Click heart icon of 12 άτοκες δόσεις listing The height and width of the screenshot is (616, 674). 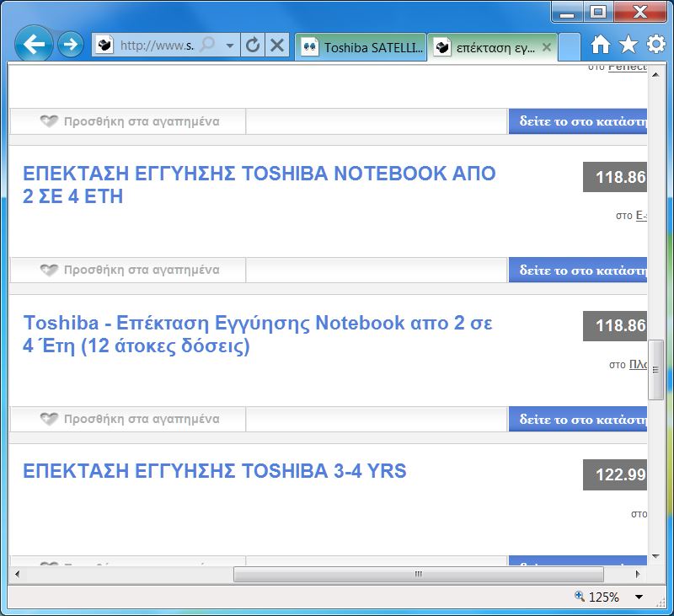[x=49, y=419]
